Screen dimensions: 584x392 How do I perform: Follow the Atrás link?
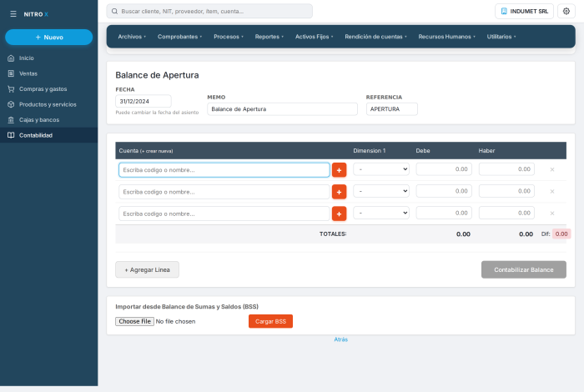tap(340, 339)
